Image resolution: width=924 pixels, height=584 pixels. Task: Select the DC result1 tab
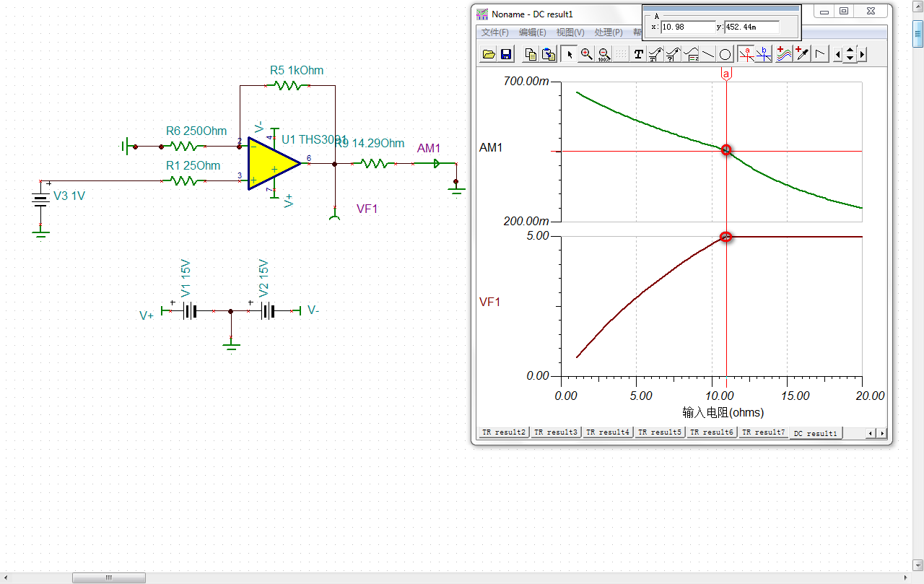pos(816,433)
